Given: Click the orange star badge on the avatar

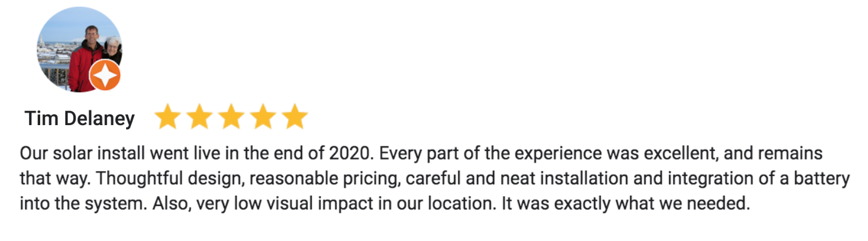Looking at the screenshot, I should click(x=105, y=76).
